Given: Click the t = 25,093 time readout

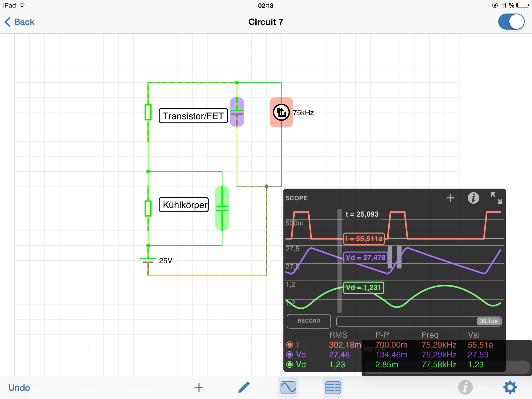Looking at the screenshot, I should pos(362,214).
